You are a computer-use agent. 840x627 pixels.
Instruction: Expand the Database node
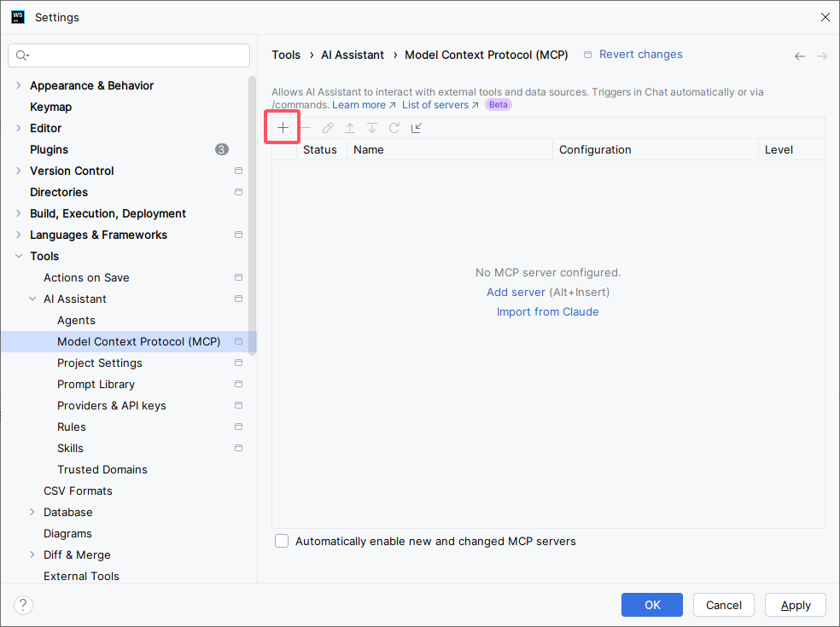(x=32, y=512)
